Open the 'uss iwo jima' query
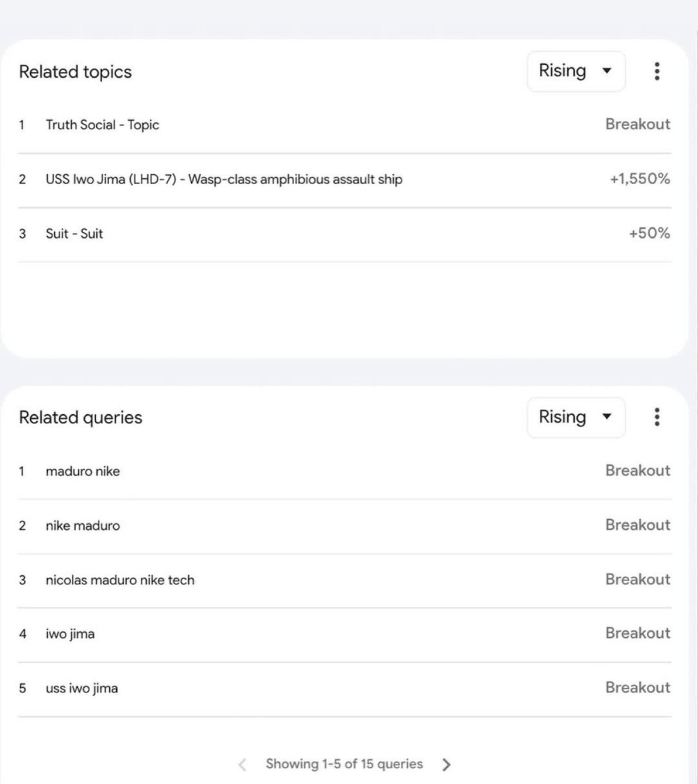Image resolution: width=698 pixels, height=784 pixels. (x=82, y=688)
